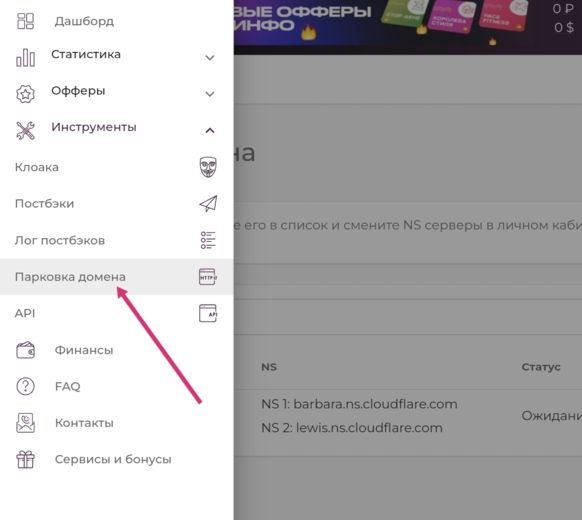Expand the Офферы submenu chevron
This screenshot has width=582, height=520.
(x=210, y=94)
